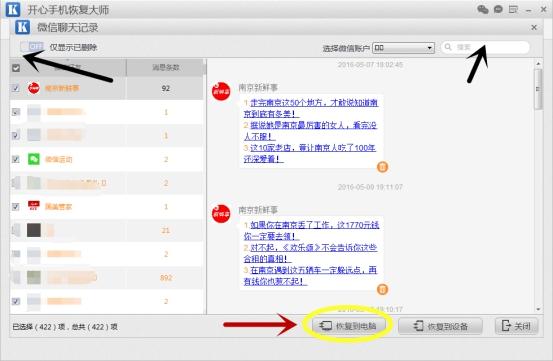553x361 pixels.
Task: Open the chat bubble icon in title bar
Action: click(x=498, y=9)
